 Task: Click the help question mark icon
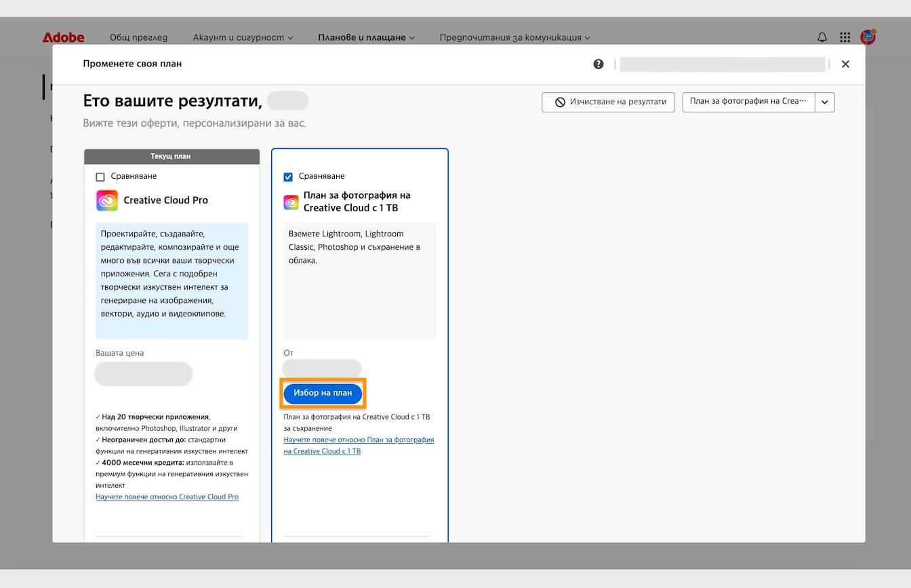[x=599, y=64]
